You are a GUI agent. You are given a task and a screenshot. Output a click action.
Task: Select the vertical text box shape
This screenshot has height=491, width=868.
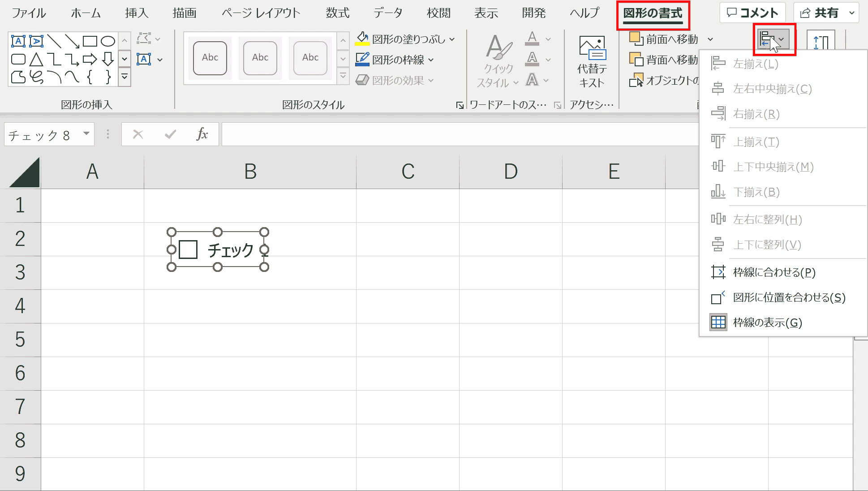36,41
